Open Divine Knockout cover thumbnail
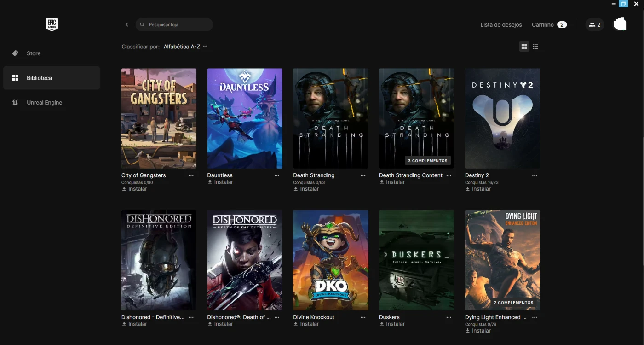644x345 pixels. 331,260
